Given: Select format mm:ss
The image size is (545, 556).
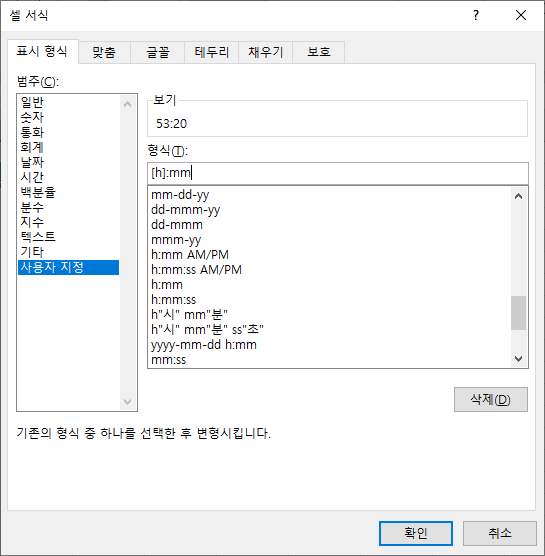Looking at the screenshot, I should coord(329,360).
